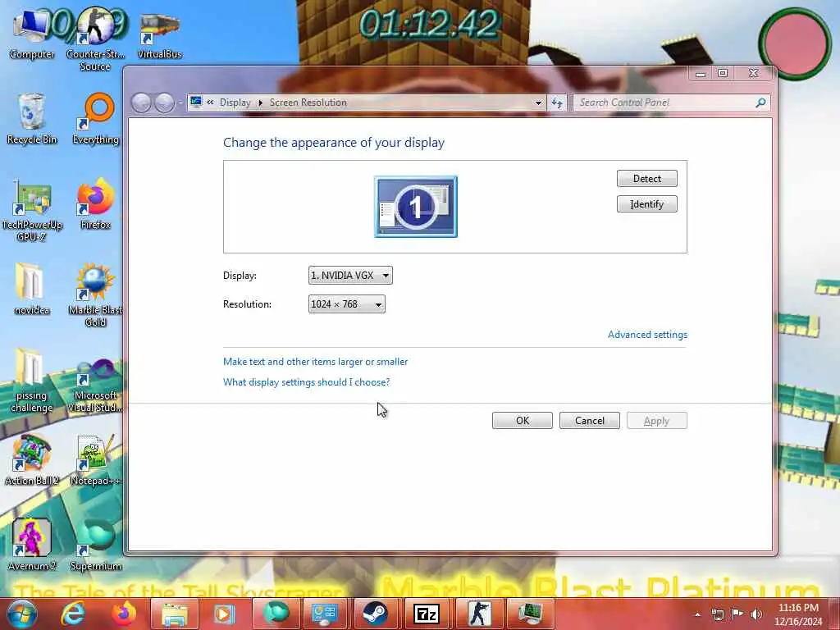Click the network tray icon
Image resolution: width=840 pixels, height=630 pixels.
click(717, 614)
